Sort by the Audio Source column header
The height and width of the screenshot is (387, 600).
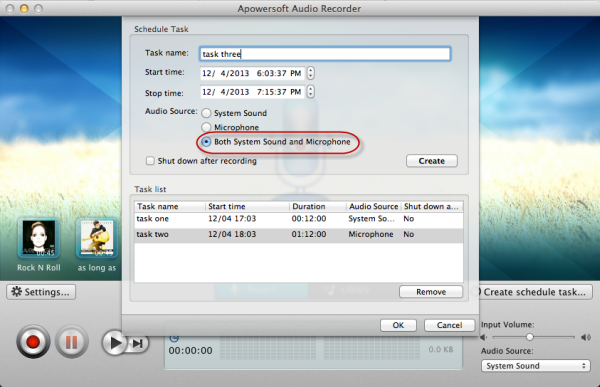tap(373, 206)
